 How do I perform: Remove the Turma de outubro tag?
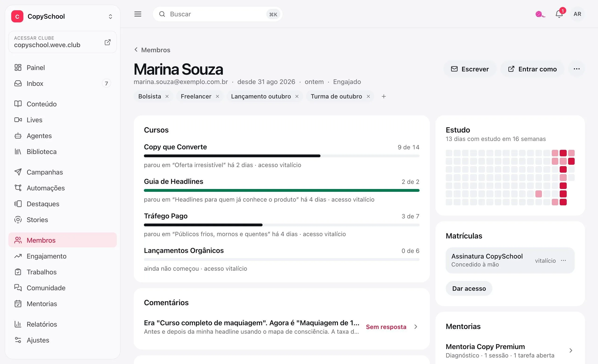click(x=368, y=96)
